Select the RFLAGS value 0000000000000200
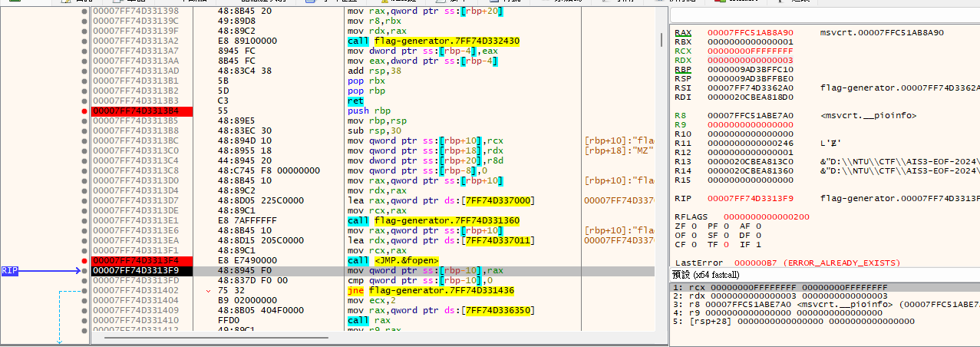This screenshot has height=347, width=980. tap(767, 216)
